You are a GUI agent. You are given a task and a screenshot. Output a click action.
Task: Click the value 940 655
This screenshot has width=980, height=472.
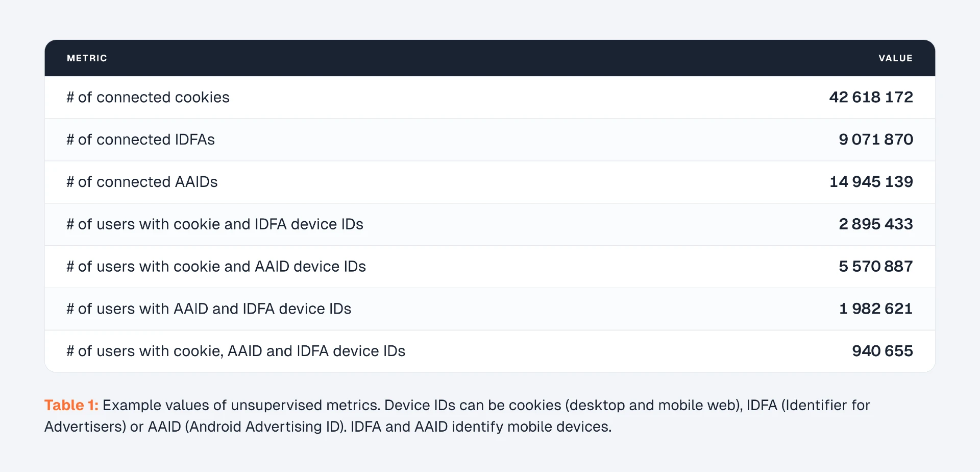(883, 351)
